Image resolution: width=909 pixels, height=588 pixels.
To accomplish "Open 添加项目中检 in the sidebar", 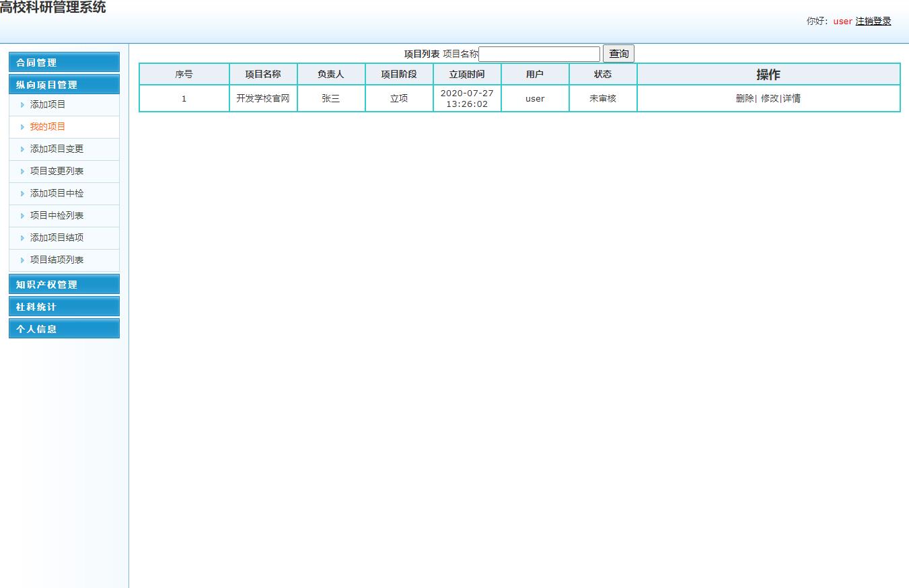I will (57, 193).
